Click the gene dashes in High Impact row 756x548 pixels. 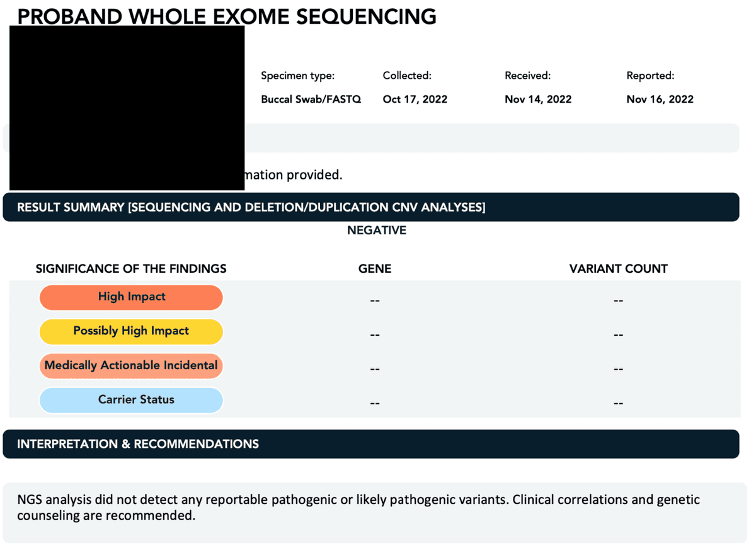pyautogui.click(x=375, y=300)
